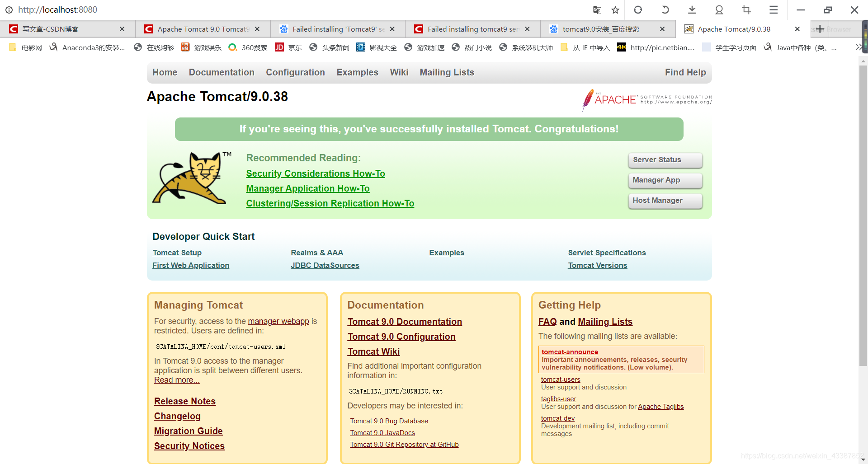
Task: Open the Documentation nav item
Action: [222, 72]
